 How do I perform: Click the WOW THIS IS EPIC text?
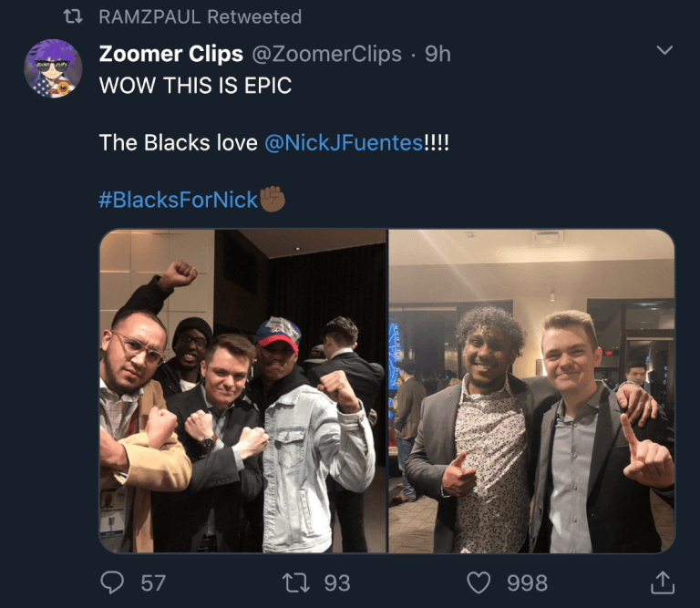point(195,86)
